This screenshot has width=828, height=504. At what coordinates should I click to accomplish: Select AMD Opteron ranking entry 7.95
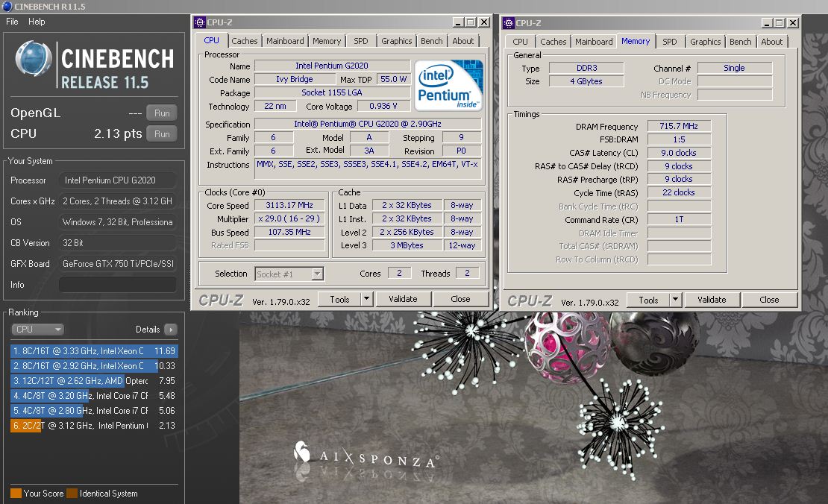pyautogui.click(x=94, y=380)
